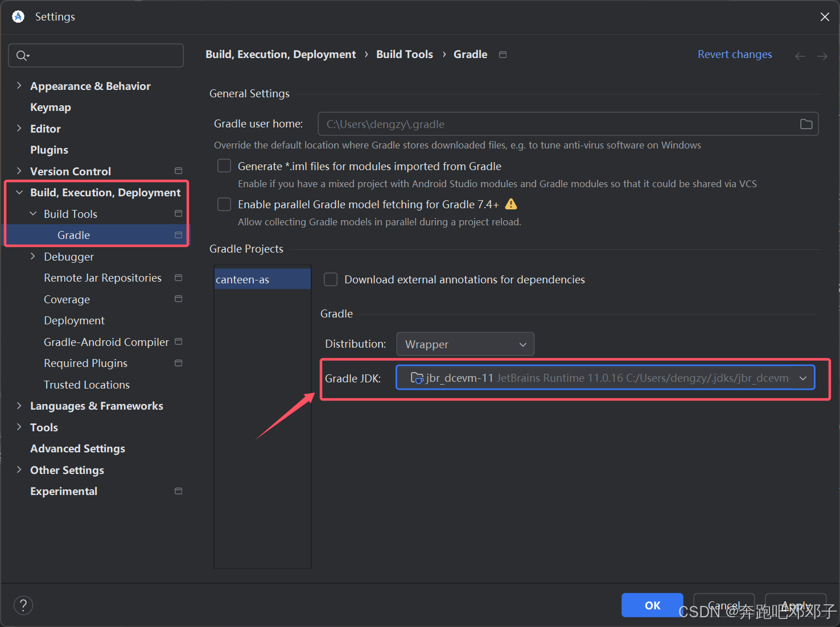Open Advanced Settings page
The height and width of the screenshot is (627, 840).
click(x=77, y=448)
